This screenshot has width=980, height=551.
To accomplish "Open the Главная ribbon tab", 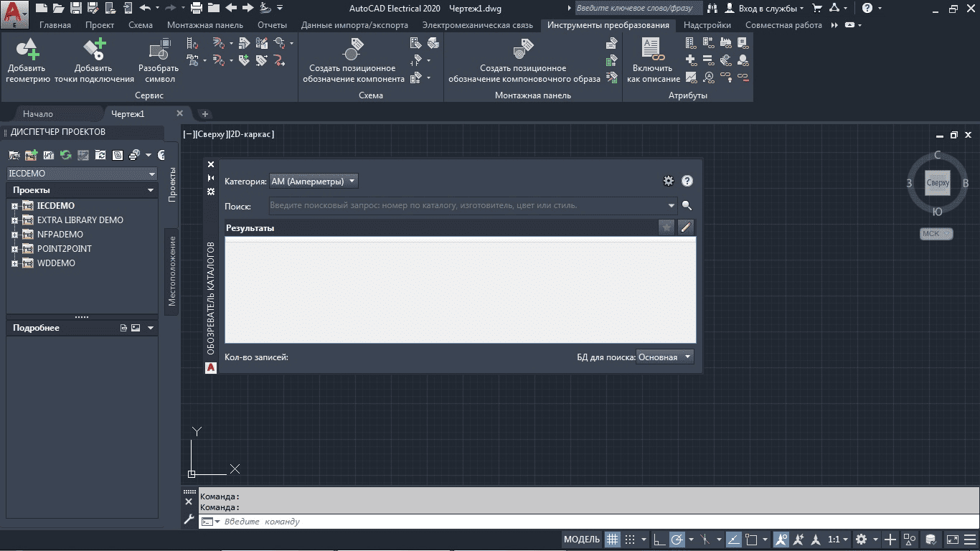I will coord(55,25).
